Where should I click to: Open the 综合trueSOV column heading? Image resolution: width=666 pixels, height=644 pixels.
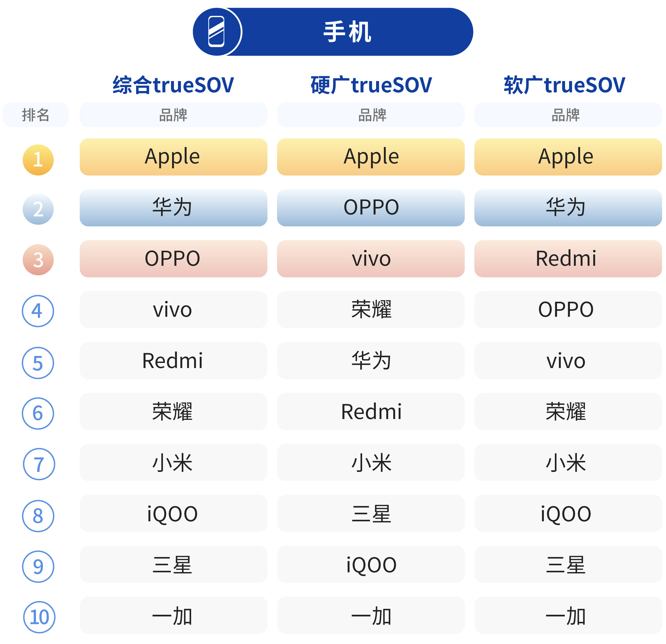click(x=173, y=85)
